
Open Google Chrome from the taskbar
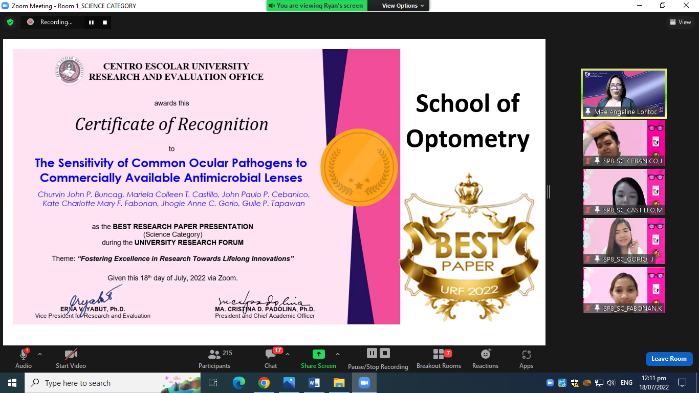264,383
